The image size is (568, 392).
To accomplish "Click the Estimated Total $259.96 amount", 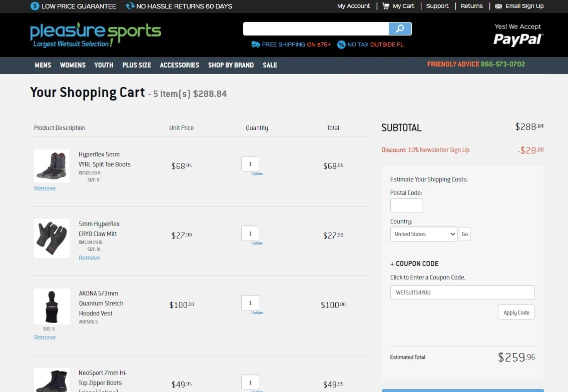I will point(516,357).
